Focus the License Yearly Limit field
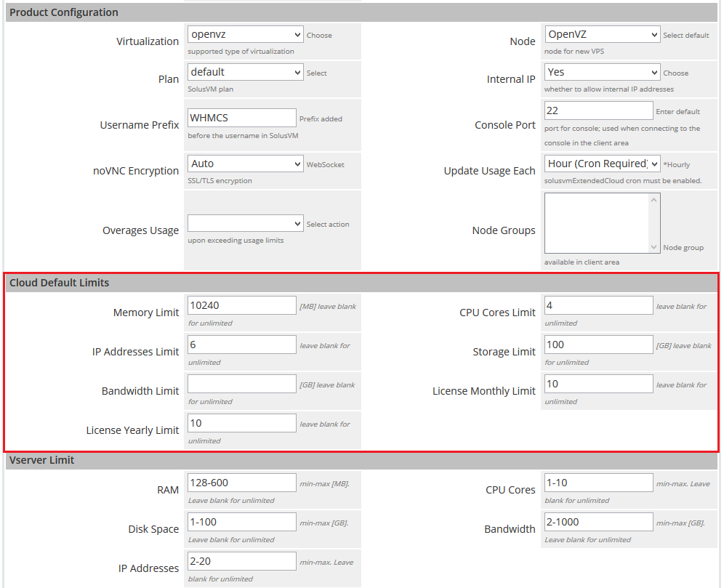The height and width of the screenshot is (588, 724). point(242,423)
